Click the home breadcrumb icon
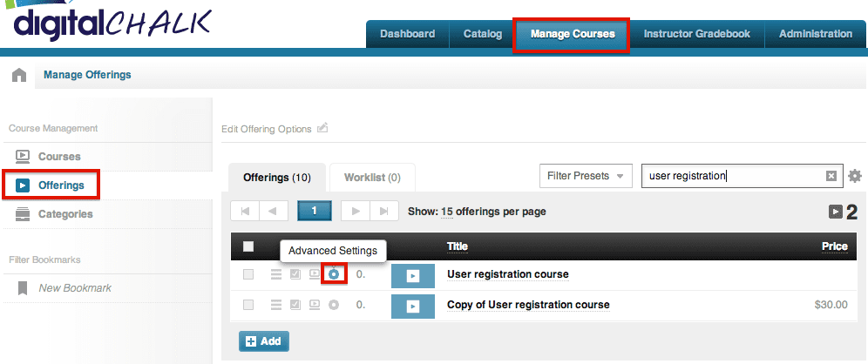 click(x=19, y=75)
